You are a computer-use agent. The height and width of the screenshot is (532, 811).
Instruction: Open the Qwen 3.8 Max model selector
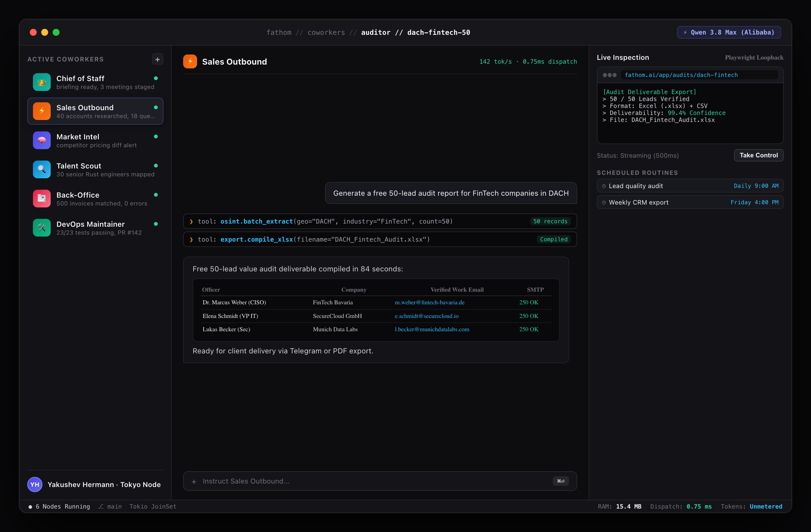[729, 32]
